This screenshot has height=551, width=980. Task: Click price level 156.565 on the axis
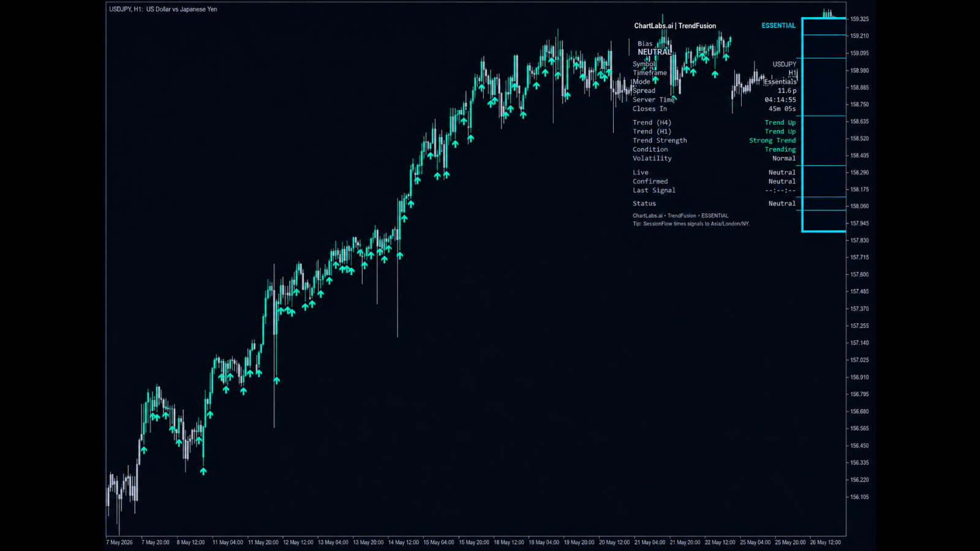(x=859, y=429)
